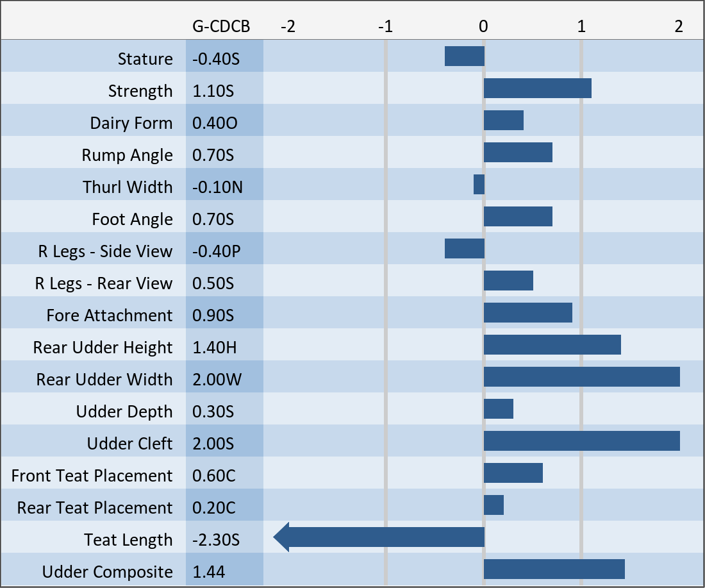Select the Rump Angle row label
The height and width of the screenshot is (588, 705).
tap(127, 155)
